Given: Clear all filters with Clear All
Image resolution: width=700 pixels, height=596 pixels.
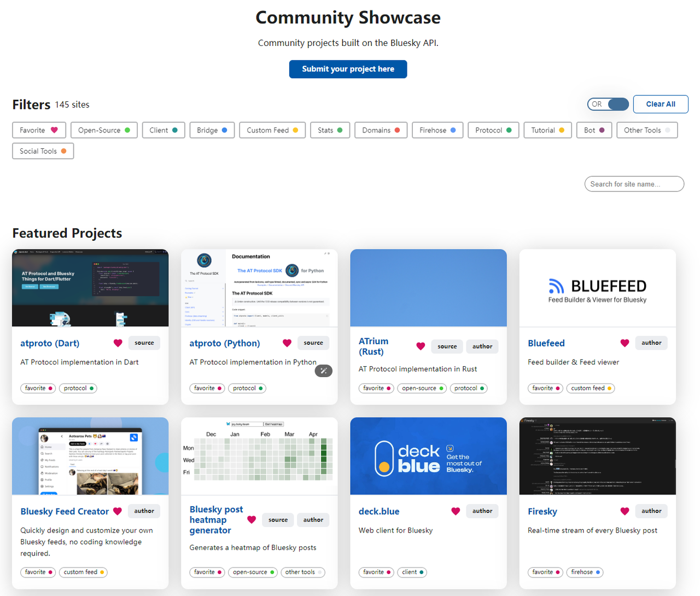Looking at the screenshot, I should [x=660, y=104].
